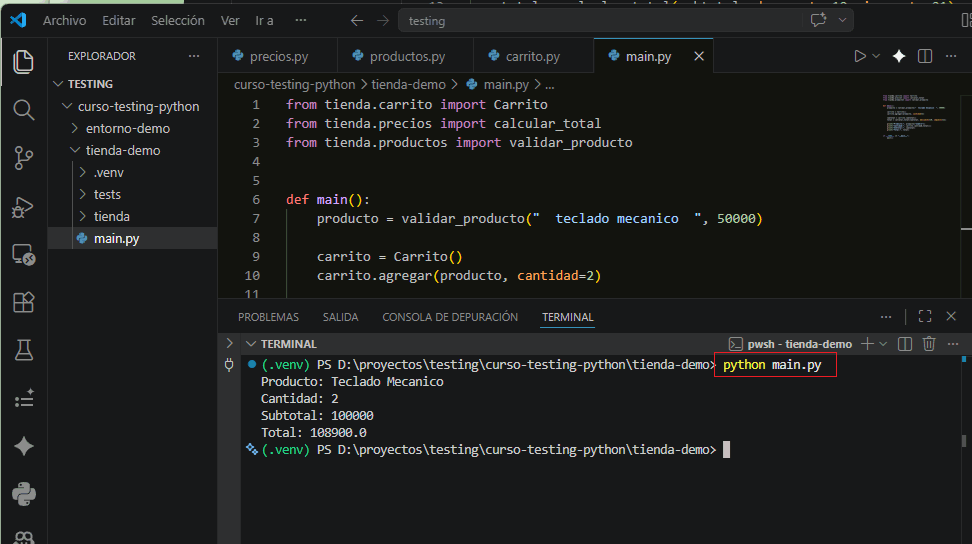Open the Explorer view in activity bar

[24, 62]
